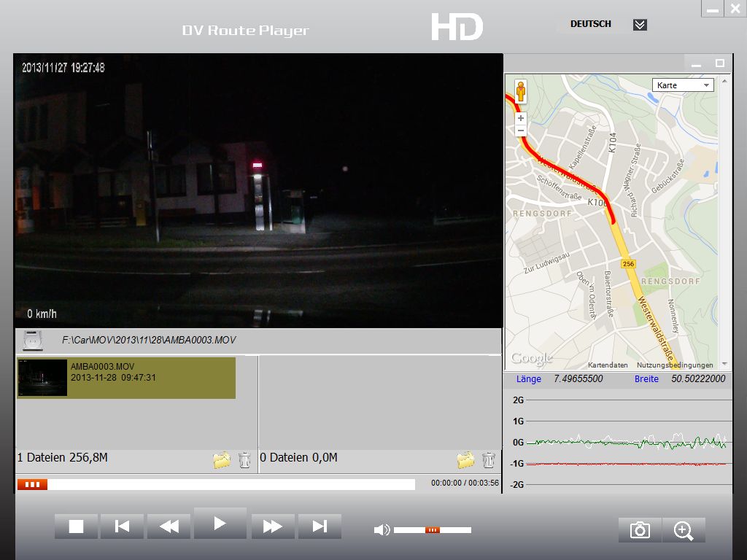This screenshot has width=747, height=560.
Task: Select the AMBA0003.MOV video thumbnail
Action: point(42,378)
